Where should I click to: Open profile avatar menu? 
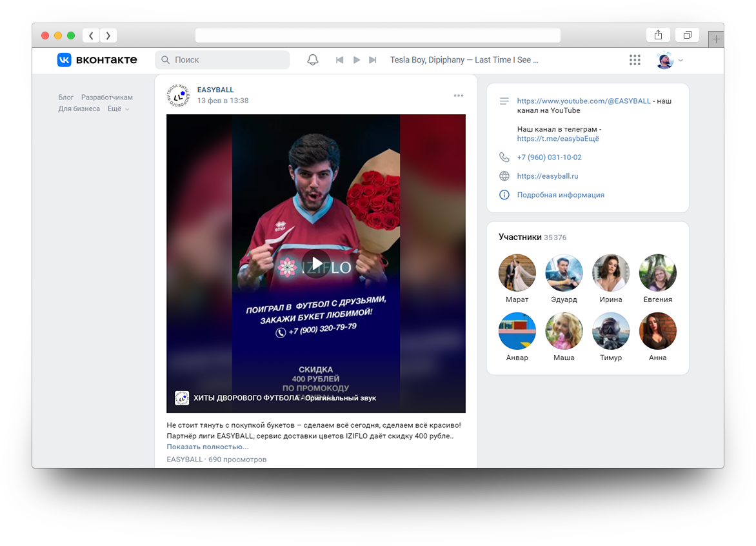coord(665,60)
